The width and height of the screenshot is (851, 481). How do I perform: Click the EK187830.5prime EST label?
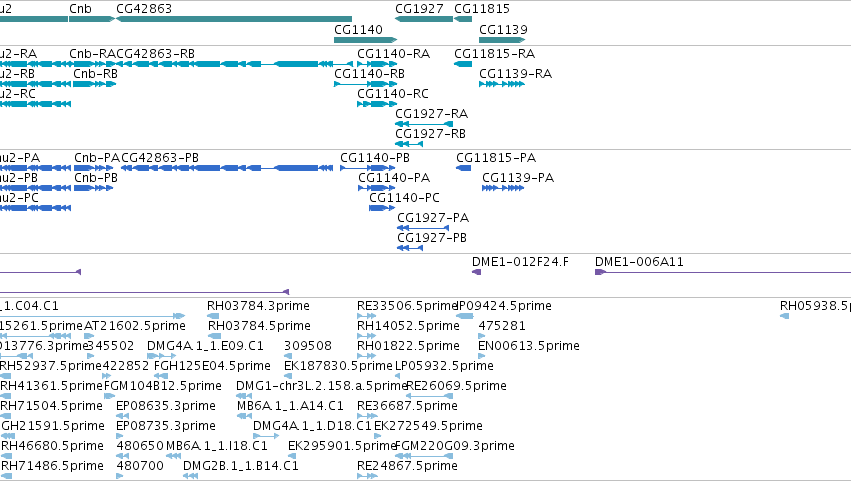tap(338, 366)
